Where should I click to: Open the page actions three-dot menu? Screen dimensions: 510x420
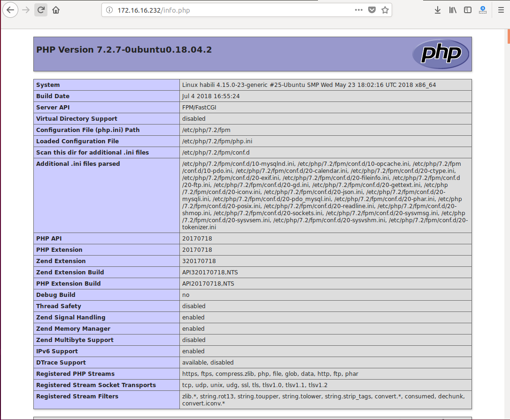click(358, 10)
